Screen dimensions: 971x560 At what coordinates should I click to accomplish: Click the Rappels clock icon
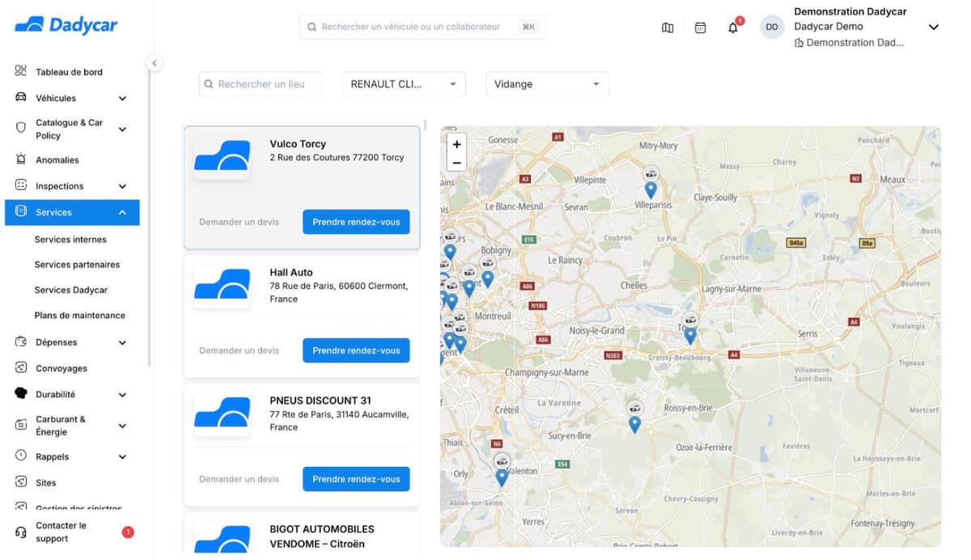pos(21,456)
